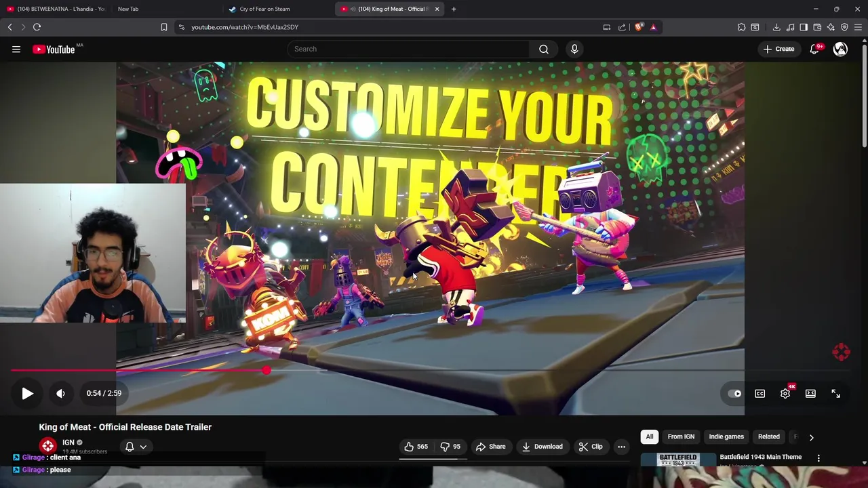Toggle closed captions on the video

pos(760,393)
